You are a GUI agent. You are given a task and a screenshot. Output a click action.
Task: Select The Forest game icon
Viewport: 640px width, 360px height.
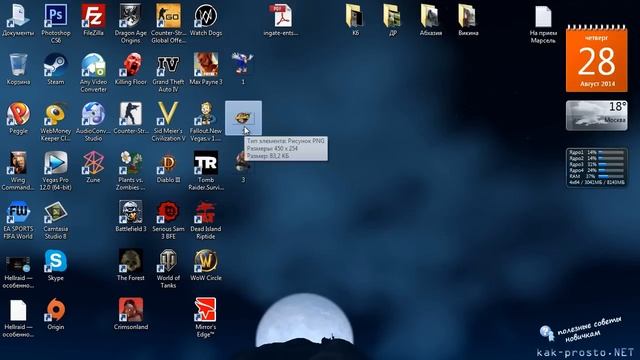point(131,261)
